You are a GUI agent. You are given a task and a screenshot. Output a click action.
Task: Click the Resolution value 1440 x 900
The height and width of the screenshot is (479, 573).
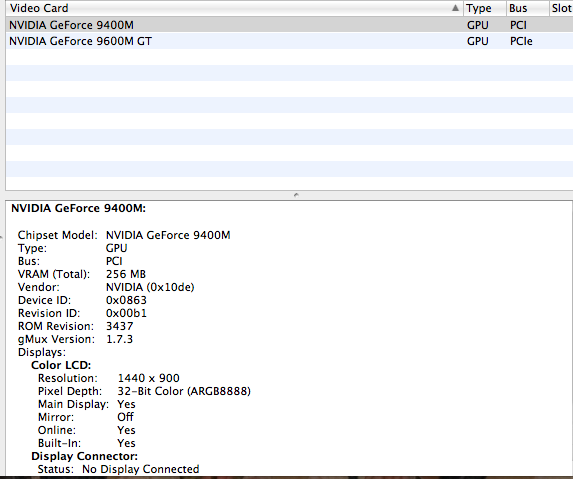pos(148,378)
